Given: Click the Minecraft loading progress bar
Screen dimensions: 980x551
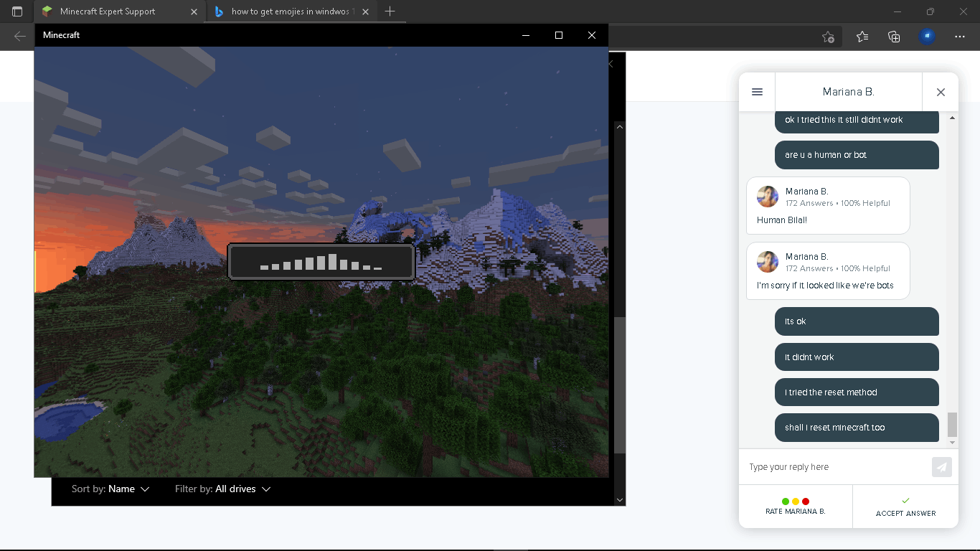Looking at the screenshot, I should (x=321, y=262).
